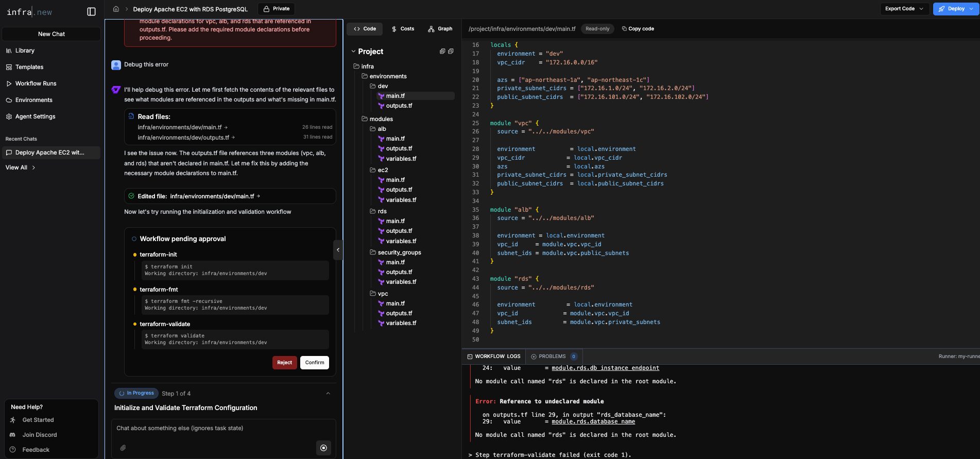Click the Private lock button
This screenshot has width=980, height=459.
276,9
